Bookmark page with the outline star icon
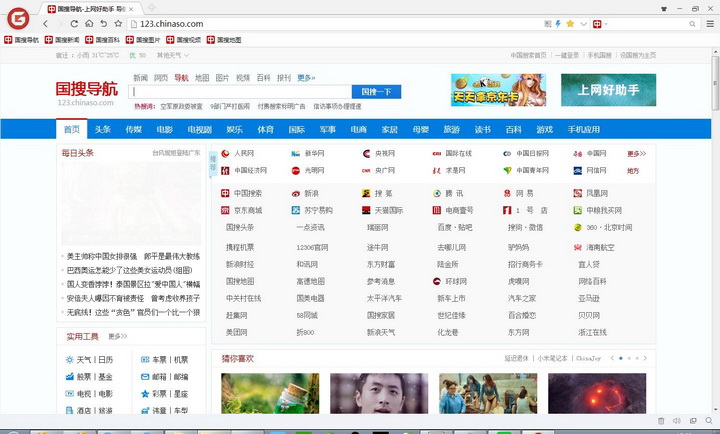Image resolution: width=720 pixels, height=434 pixels. [118, 23]
